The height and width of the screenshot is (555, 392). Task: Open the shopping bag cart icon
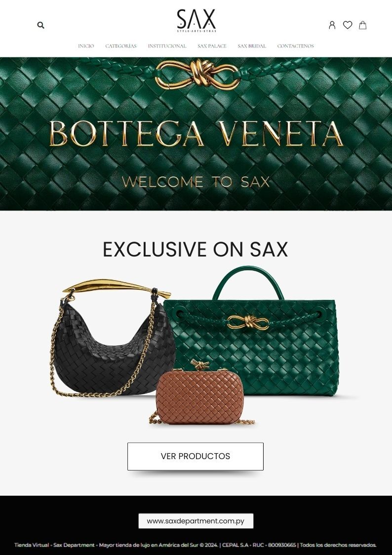(x=363, y=25)
